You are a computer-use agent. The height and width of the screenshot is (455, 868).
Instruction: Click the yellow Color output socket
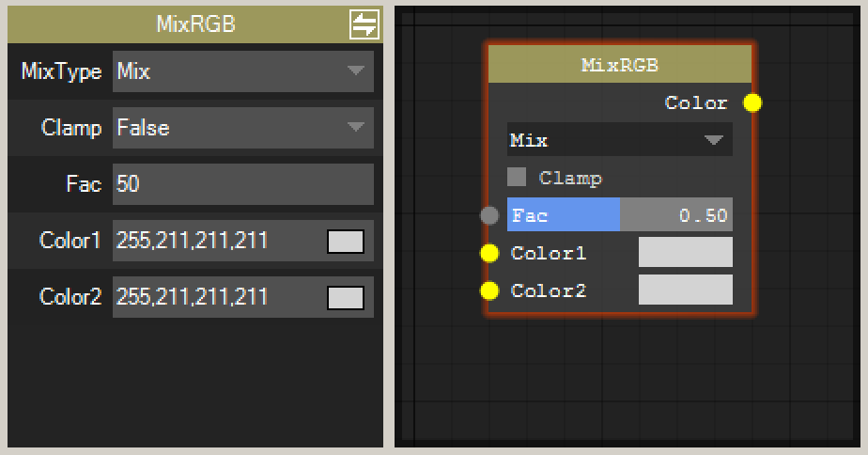[752, 102]
